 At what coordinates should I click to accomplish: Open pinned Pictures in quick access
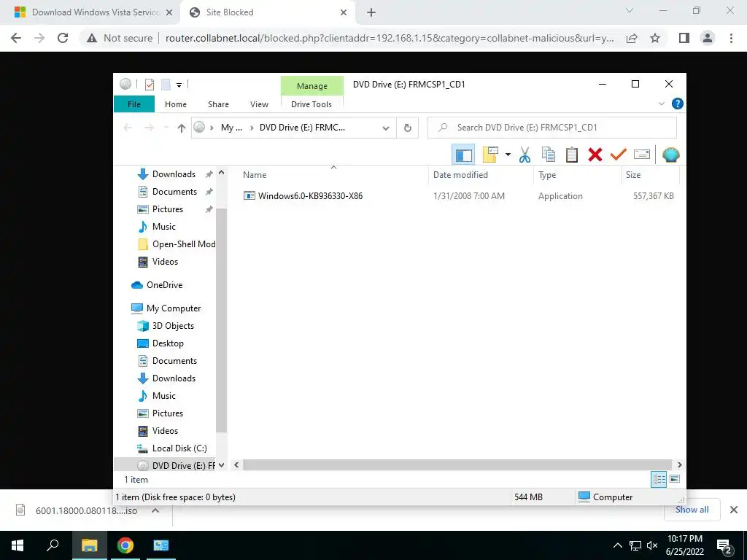pyautogui.click(x=167, y=209)
